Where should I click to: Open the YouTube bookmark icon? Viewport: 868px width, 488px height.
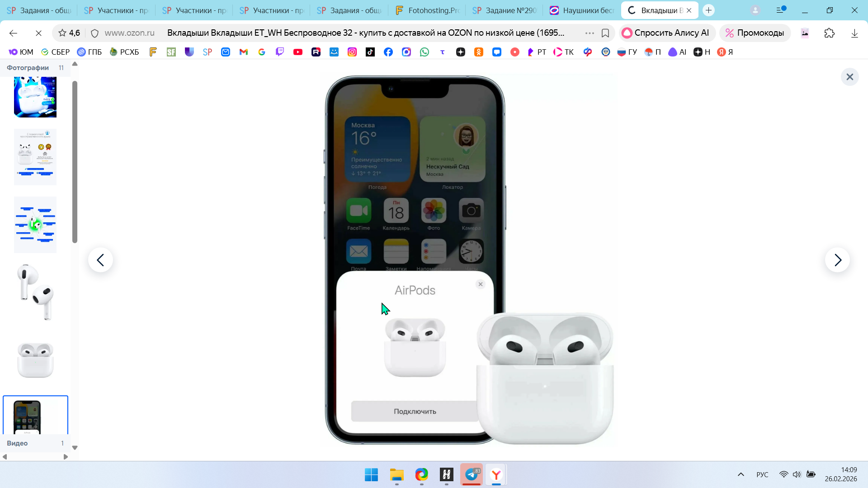pos(298,52)
